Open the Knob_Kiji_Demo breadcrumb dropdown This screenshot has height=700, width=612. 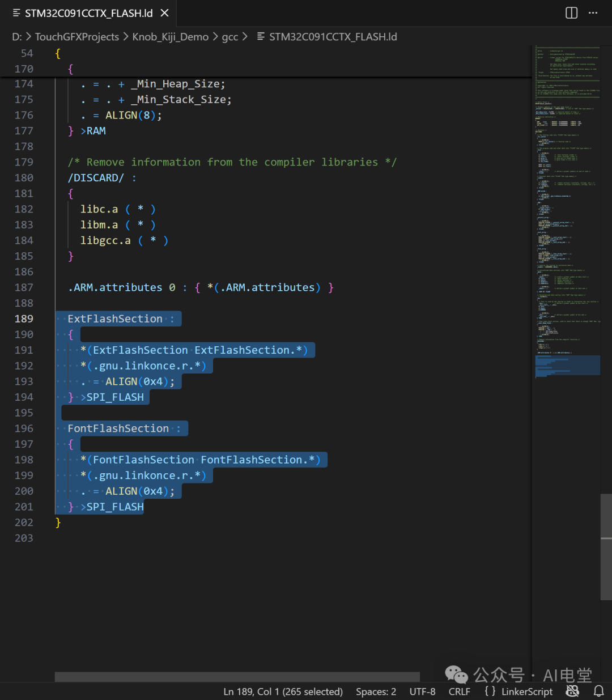[x=170, y=36]
